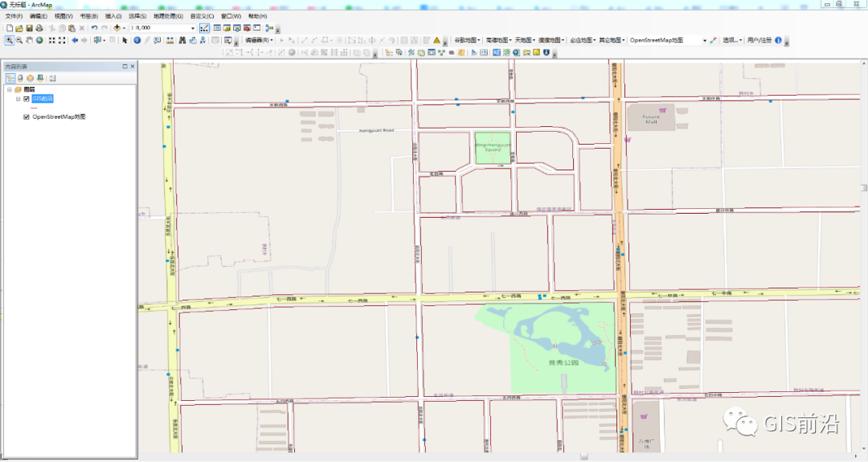Open the 自定义(C) menu
868x462 pixels.
point(202,16)
